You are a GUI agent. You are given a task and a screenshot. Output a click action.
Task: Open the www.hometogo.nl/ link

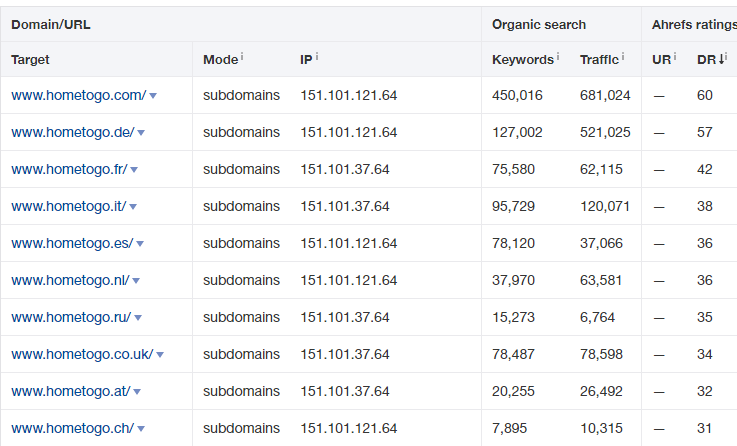[71, 281]
